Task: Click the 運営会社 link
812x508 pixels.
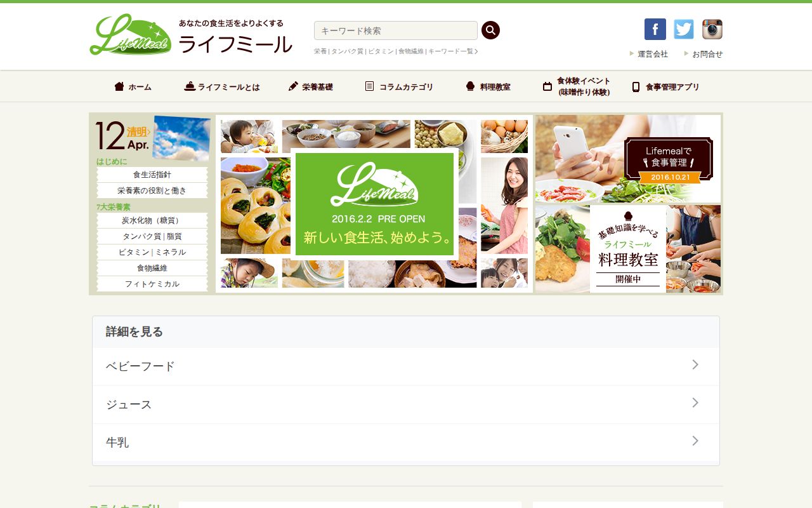Action: click(649, 54)
